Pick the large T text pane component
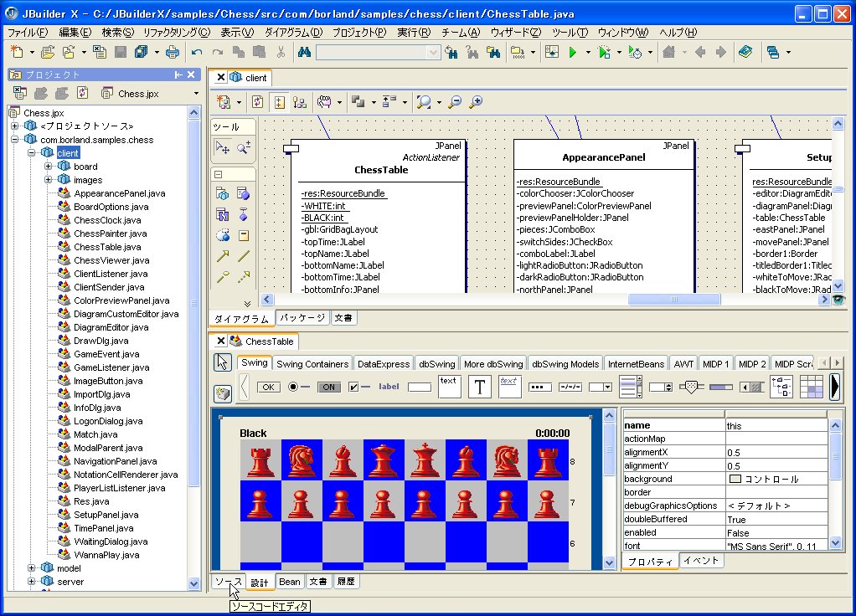 (479, 387)
